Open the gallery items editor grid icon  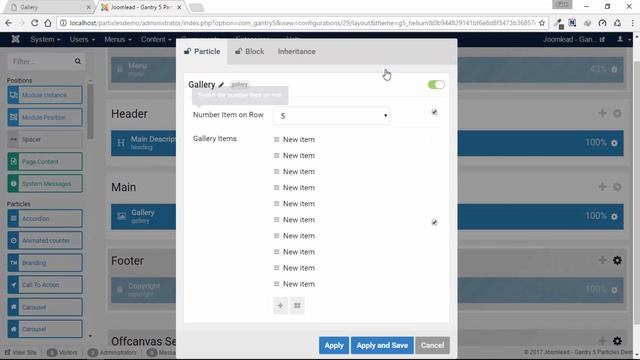point(297,305)
